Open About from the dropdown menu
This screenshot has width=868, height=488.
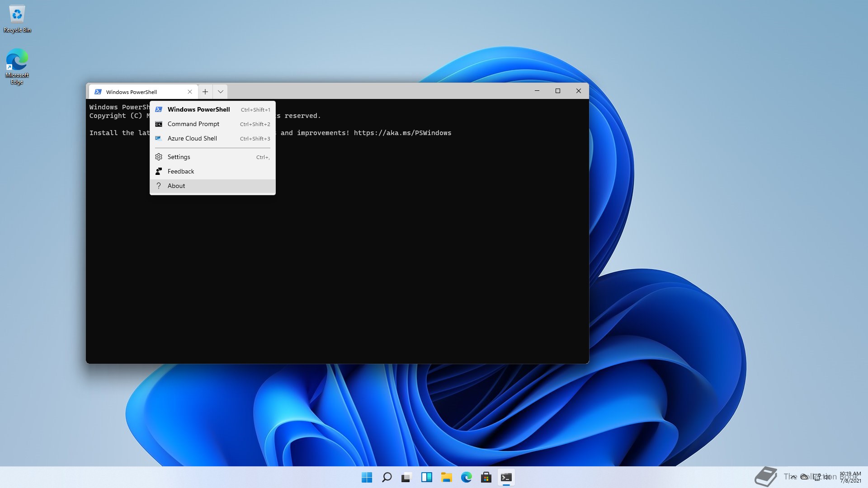click(212, 186)
